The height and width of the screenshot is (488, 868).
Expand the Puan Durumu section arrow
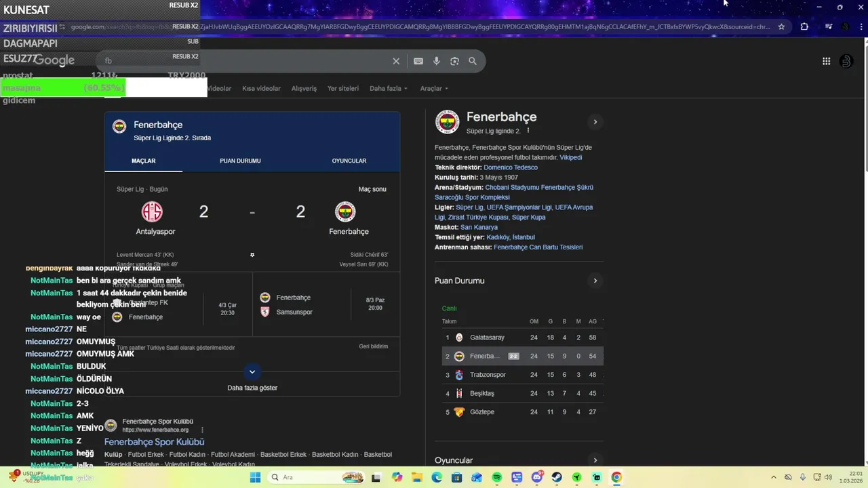pos(595,281)
